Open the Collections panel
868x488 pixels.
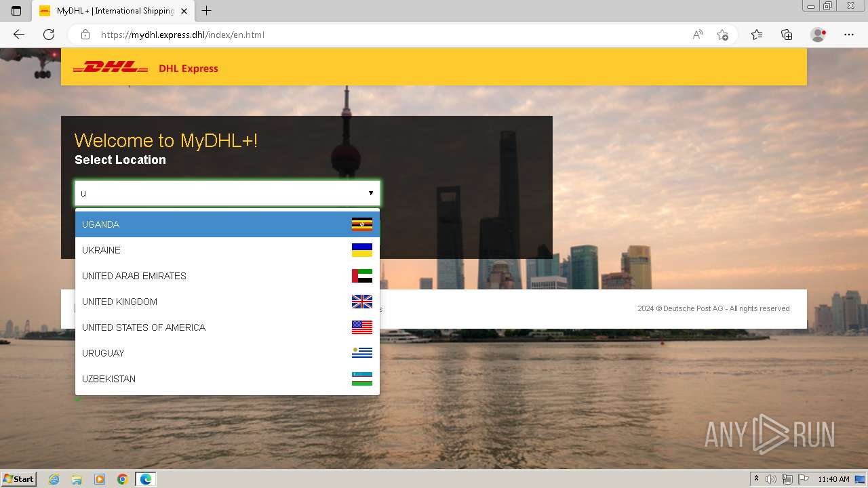(787, 35)
